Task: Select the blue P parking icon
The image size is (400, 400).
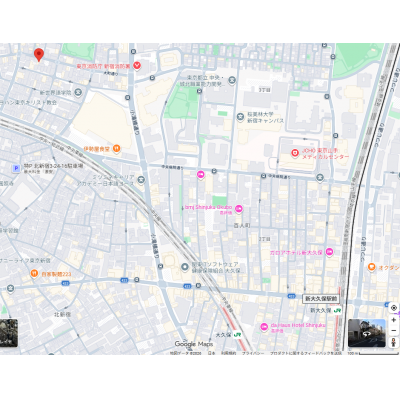Action: tap(16, 169)
